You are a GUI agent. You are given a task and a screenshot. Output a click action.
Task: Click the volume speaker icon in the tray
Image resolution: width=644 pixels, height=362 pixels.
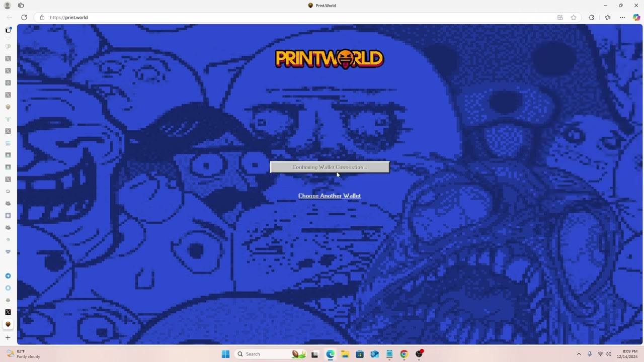(x=608, y=354)
